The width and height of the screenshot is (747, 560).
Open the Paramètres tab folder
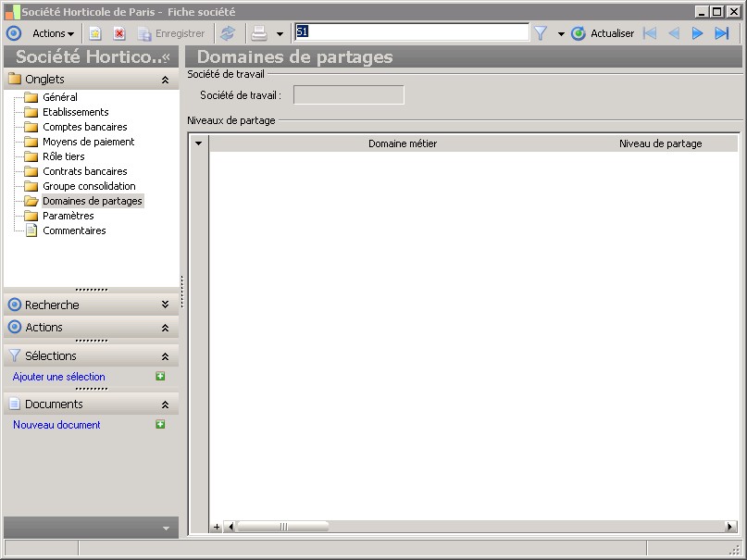pyautogui.click(x=68, y=216)
